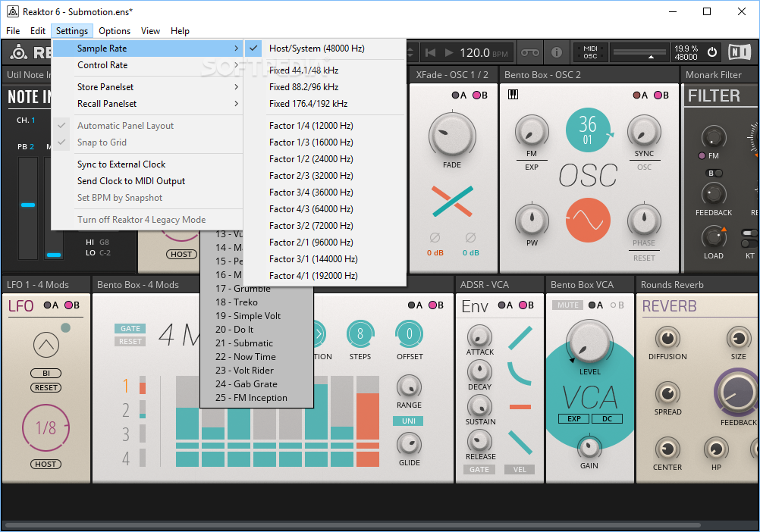Click the keyboard icon in Bento Box OSC 2
The width and height of the screenshot is (760, 532).
click(x=513, y=95)
